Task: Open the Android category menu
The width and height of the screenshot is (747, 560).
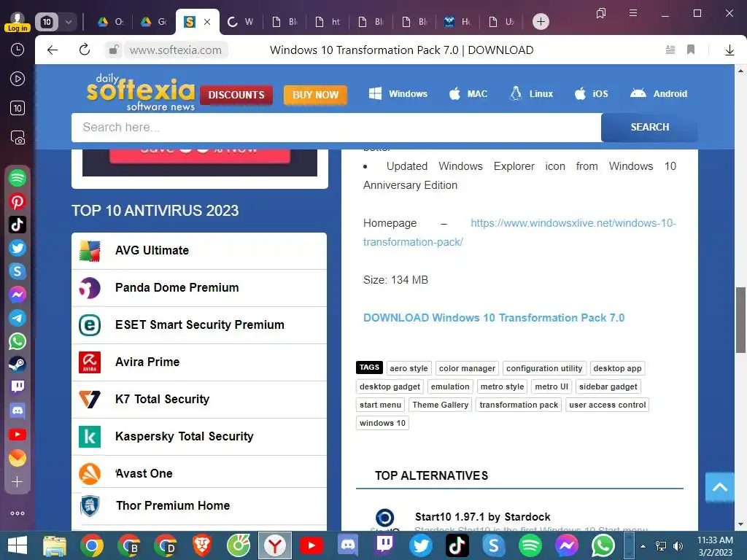Action: pos(659,94)
